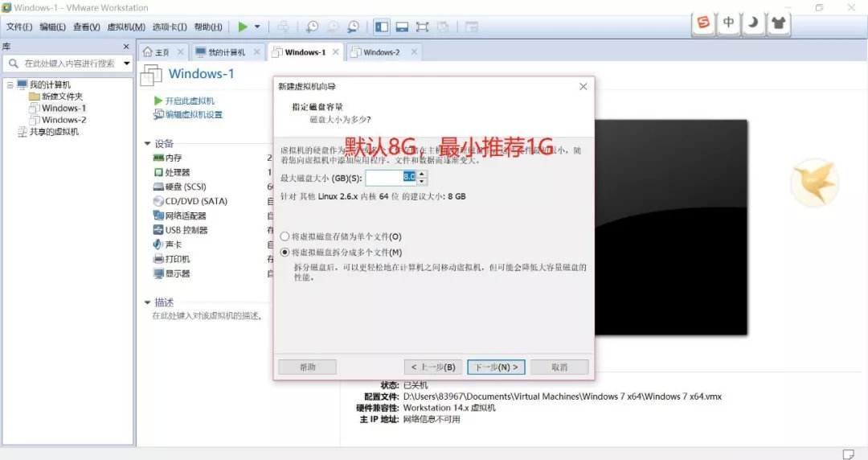Click the 声卡 device entry

(x=174, y=244)
